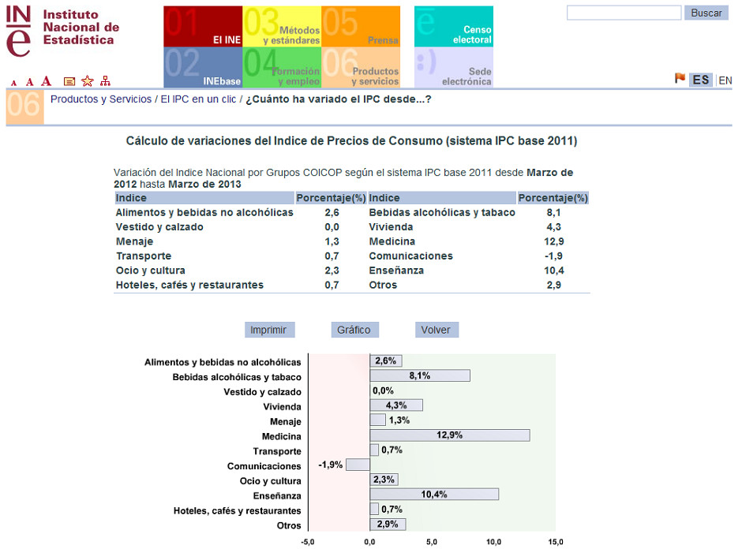742x560 pixels.
Task: Click the -5,0 label on chart axis
Action: coord(308,542)
